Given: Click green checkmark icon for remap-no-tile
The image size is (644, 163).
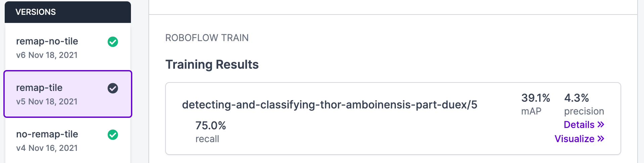Looking at the screenshot, I should [113, 42].
